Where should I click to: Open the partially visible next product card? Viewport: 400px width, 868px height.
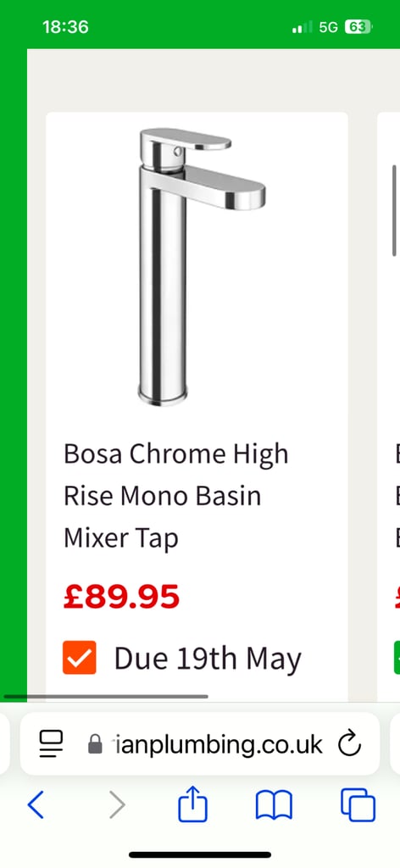[388, 407]
